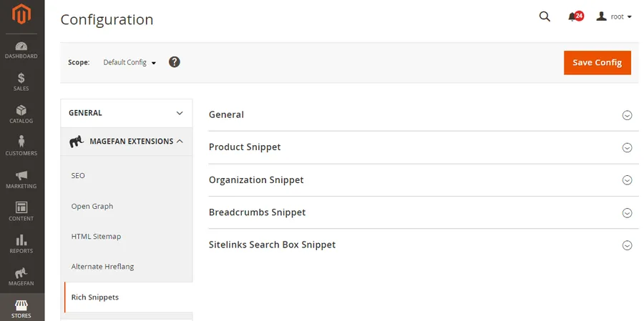Click the Organization Snippet heading text
This screenshot has width=644, height=321.
click(x=256, y=179)
